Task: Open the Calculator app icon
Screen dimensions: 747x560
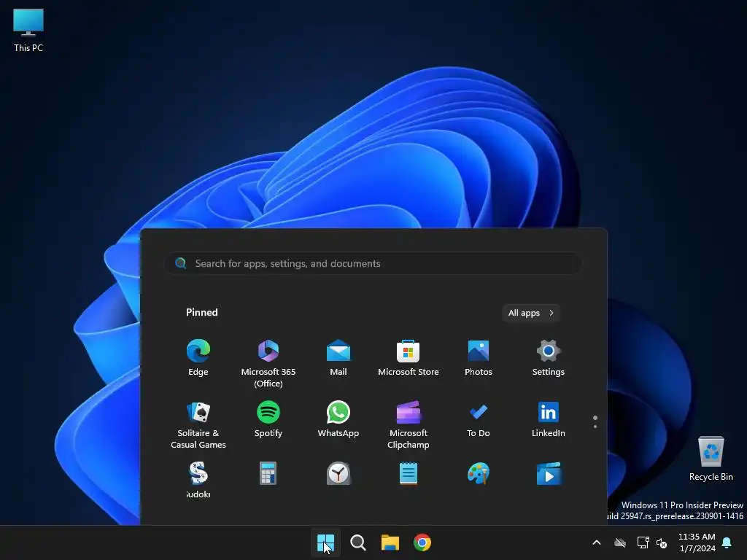Action: (268, 473)
